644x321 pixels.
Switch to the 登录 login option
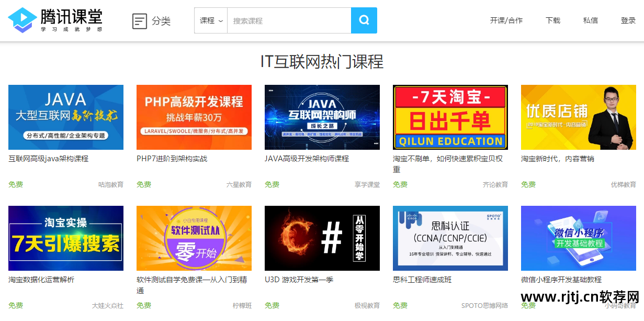point(628,20)
